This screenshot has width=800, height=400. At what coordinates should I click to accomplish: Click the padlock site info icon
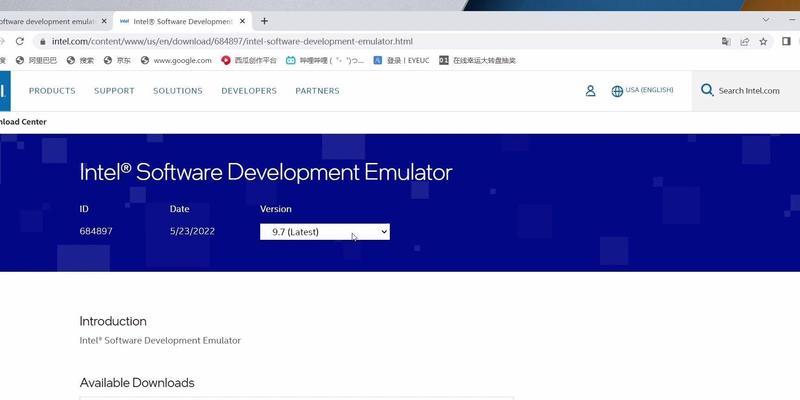(x=42, y=41)
